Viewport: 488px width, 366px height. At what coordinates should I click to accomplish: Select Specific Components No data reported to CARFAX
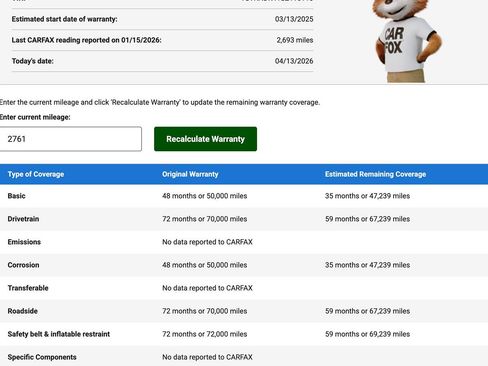tap(207, 357)
